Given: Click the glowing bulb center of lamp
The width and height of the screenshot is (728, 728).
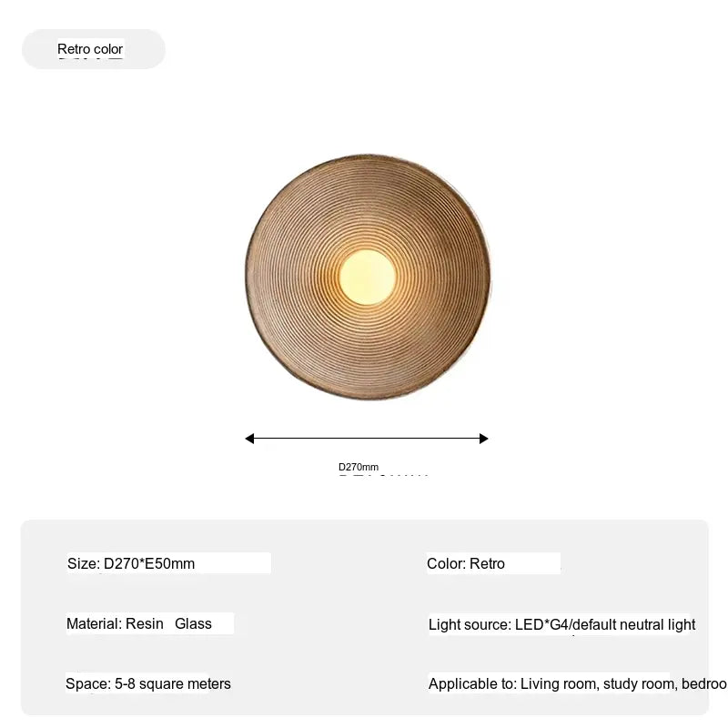Looking at the screenshot, I should tap(368, 278).
